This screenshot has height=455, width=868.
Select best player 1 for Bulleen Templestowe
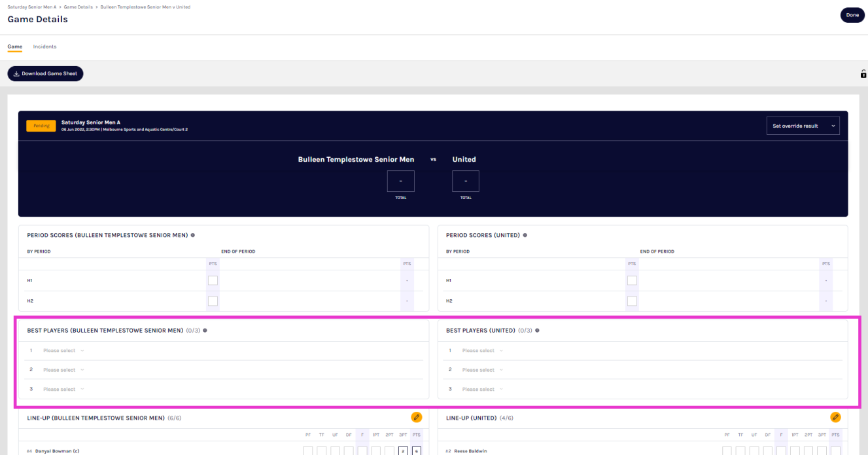coord(63,351)
